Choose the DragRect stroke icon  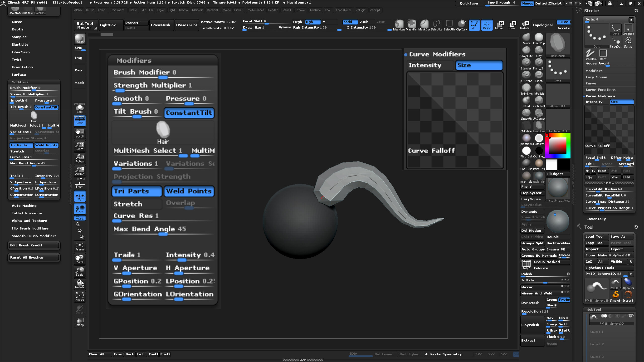628,30
